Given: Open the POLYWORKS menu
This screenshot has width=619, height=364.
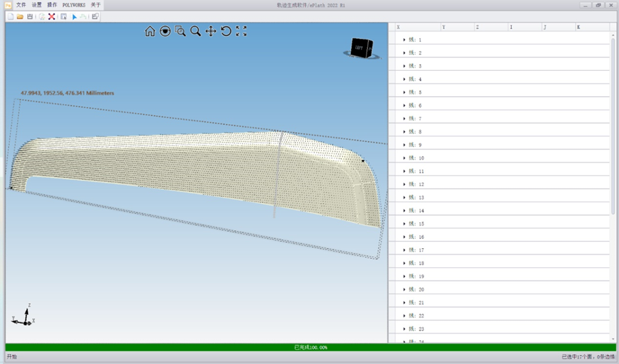Looking at the screenshot, I should click(74, 5).
